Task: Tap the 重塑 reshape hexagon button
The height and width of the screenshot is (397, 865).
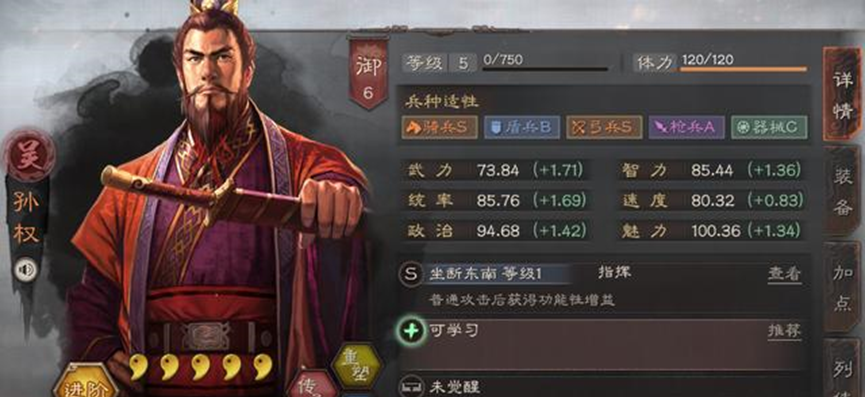Action: coord(356,366)
